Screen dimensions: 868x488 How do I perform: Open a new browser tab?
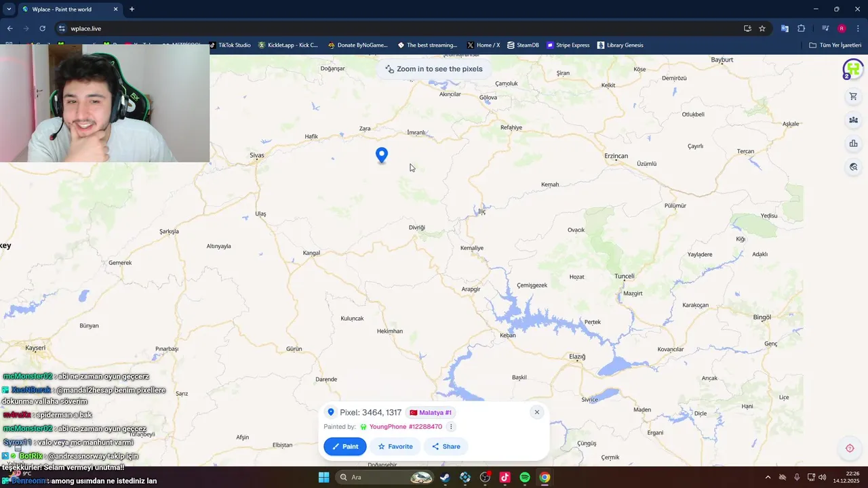132,9
